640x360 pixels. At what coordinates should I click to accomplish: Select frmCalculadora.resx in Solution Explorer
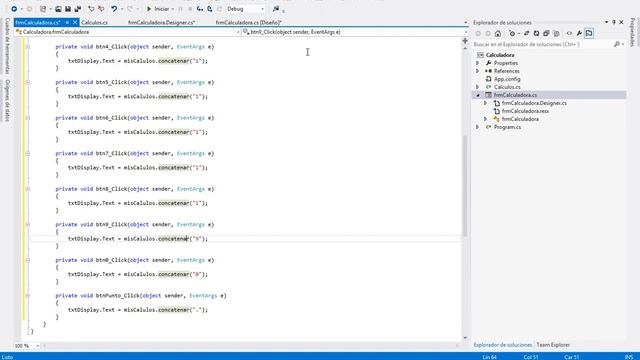tap(525, 111)
